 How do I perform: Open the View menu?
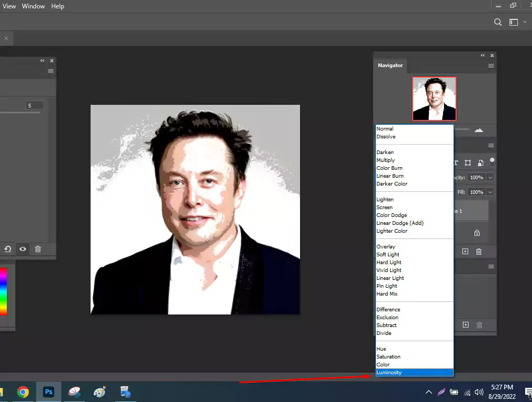coord(9,6)
